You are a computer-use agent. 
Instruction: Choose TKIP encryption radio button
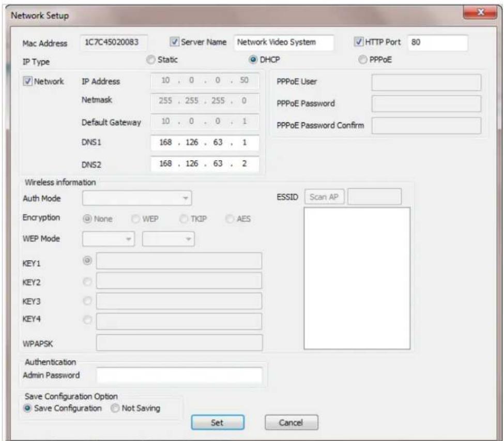click(x=184, y=219)
